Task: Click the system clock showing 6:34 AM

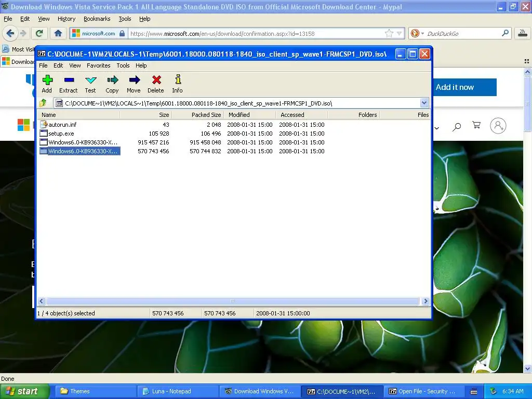Action: point(513,391)
